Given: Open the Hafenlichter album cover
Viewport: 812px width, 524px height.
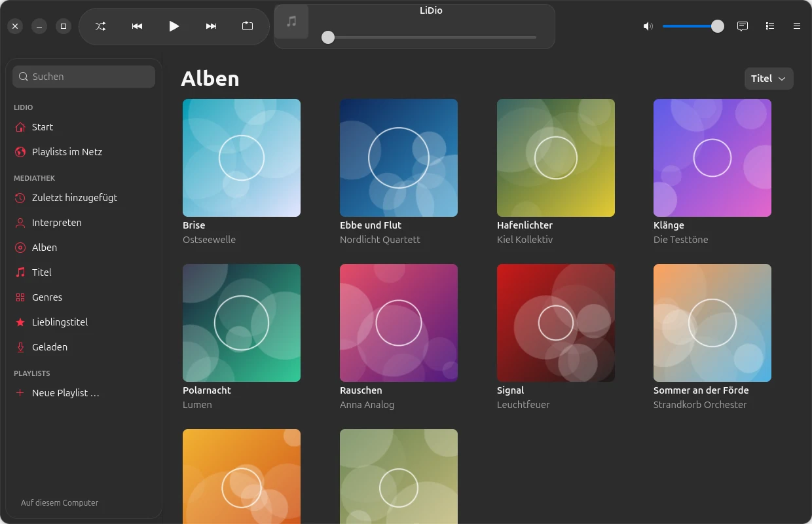Looking at the screenshot, I should (556, 158).
